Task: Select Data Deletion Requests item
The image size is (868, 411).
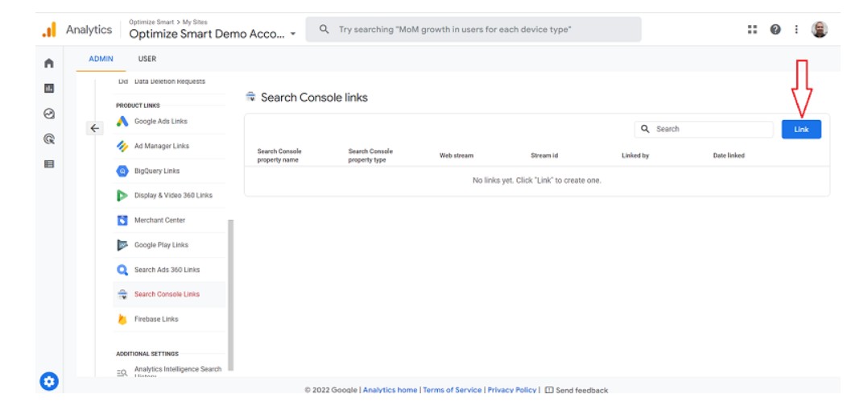Action: [x=169, y=81]
